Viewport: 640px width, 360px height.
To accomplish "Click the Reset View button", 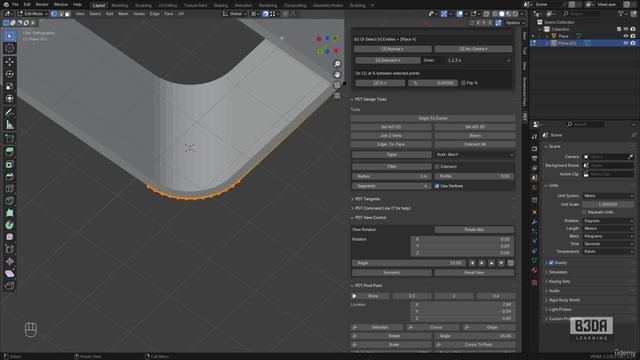I will click(474, 273).
